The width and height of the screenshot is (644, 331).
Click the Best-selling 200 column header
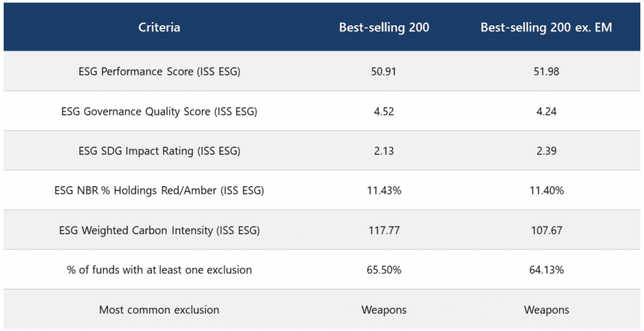point(384,27)
